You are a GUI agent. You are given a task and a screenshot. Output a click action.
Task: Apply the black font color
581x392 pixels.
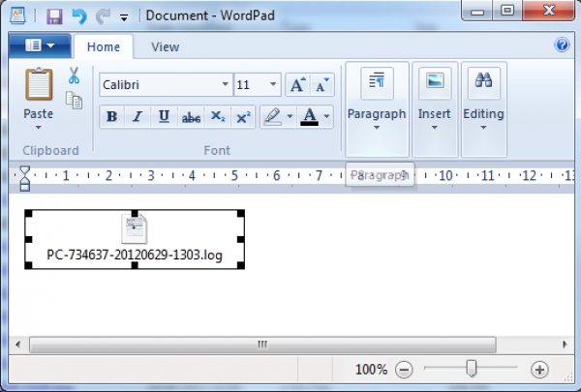tap(309, 117)
